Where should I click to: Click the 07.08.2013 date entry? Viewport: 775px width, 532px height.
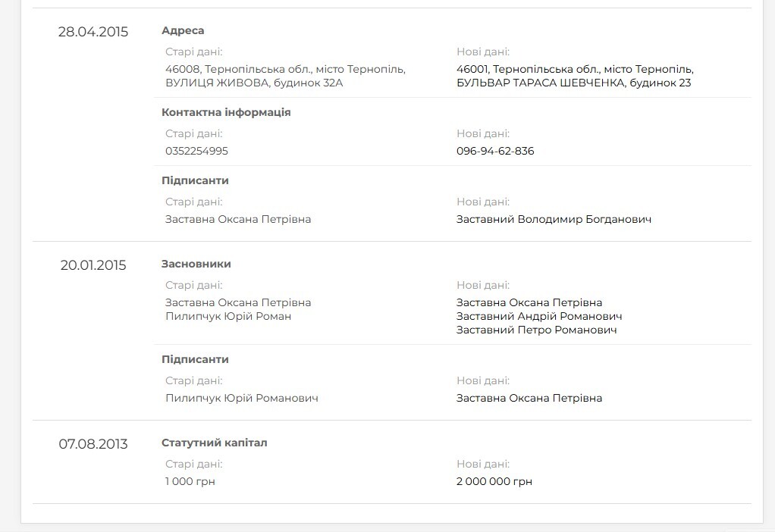pyautogui.click(x=93, y=444)
